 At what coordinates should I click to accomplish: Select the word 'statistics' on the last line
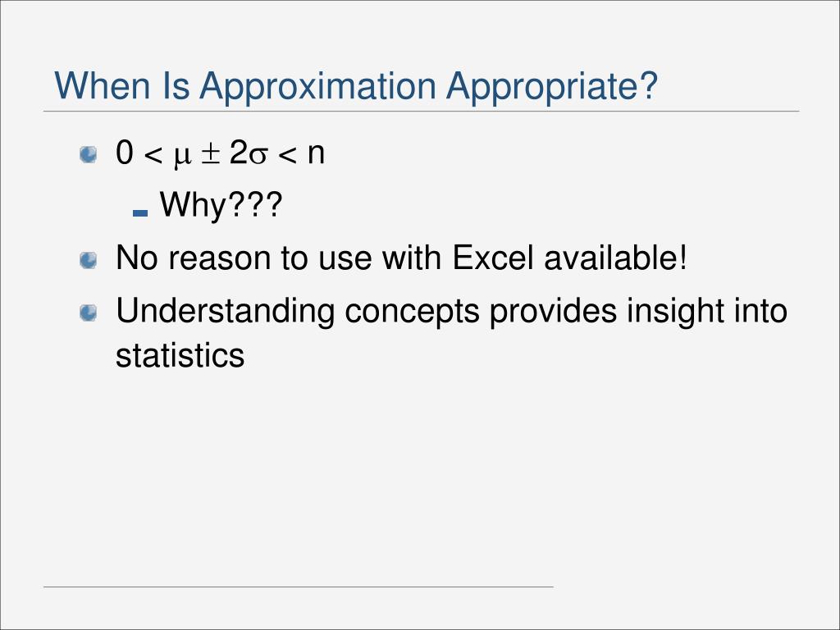[180, 354]
